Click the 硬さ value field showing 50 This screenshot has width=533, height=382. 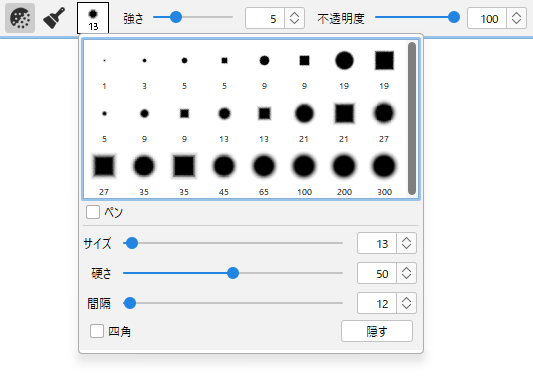[377, 273]
